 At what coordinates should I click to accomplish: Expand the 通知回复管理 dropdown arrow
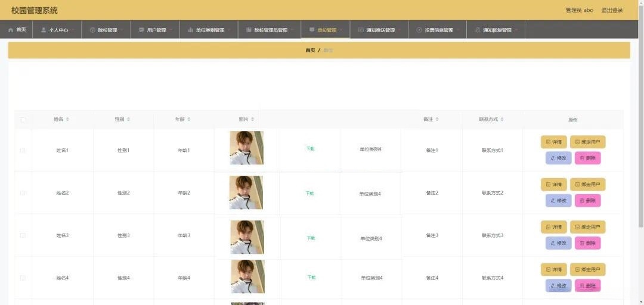click(516, 30)
